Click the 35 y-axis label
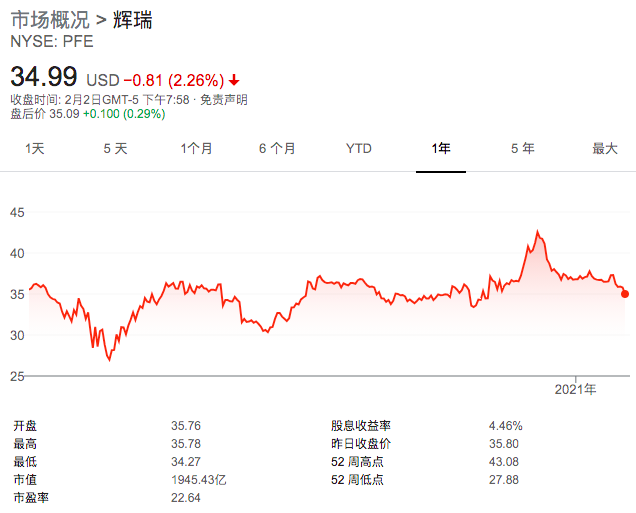Viewport: 636px width, 513px height. (17, 294)
